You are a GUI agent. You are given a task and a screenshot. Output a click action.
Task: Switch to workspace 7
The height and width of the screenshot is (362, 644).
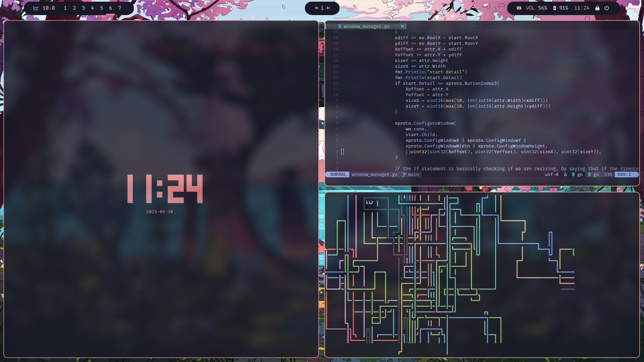click(x=119, y=8)
